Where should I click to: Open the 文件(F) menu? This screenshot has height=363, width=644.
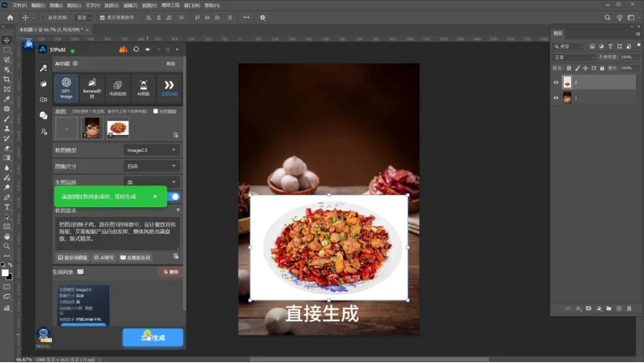click(19, 6)
